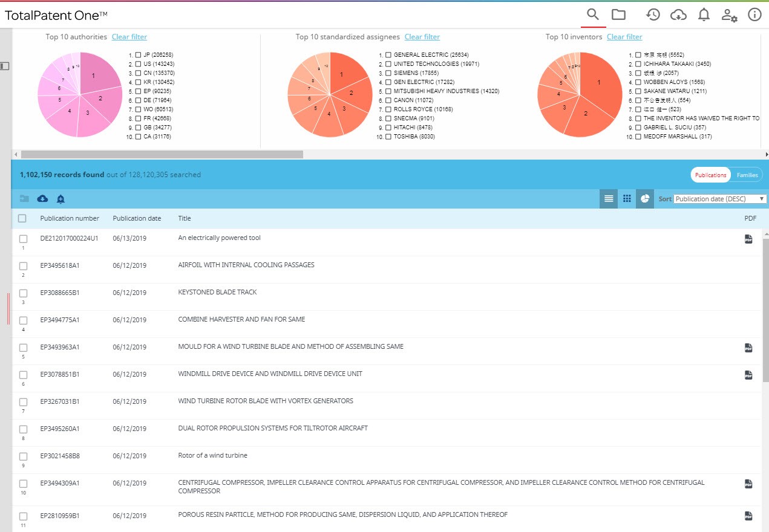Click title WIND TURBINE ROTOR BLADE WITH VORTEX GENERATORS

tap(266, 401)
